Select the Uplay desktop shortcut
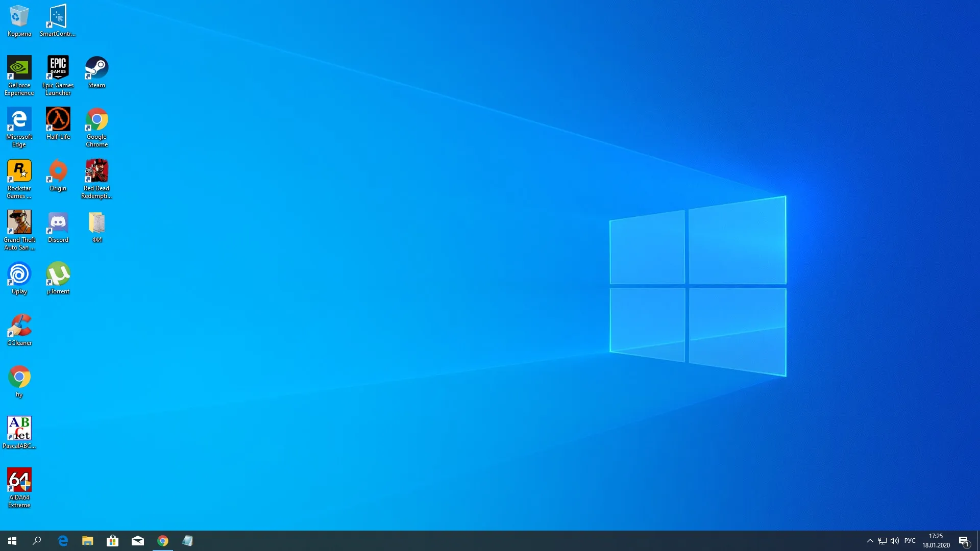The height and width of the screenshot is (551, 980). pos(19,278)
